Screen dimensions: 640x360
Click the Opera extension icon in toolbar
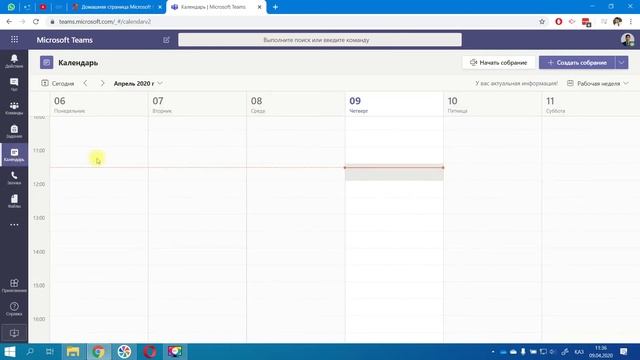point(558,22)
